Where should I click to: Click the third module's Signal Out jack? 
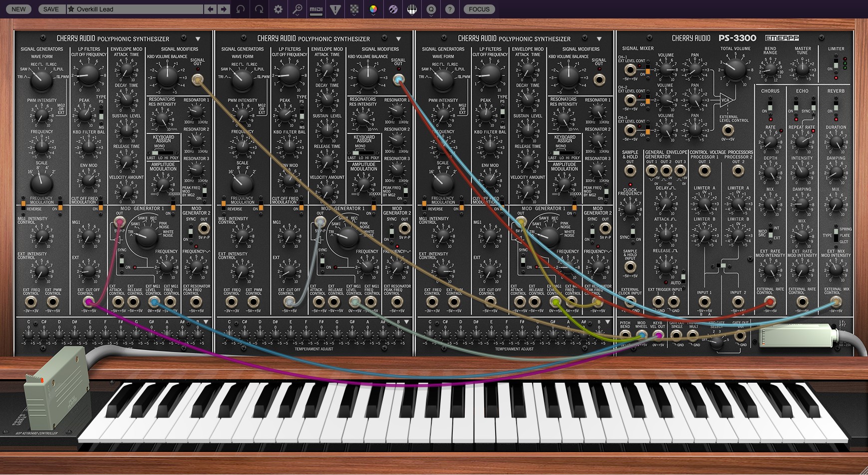tap(599, 79)
